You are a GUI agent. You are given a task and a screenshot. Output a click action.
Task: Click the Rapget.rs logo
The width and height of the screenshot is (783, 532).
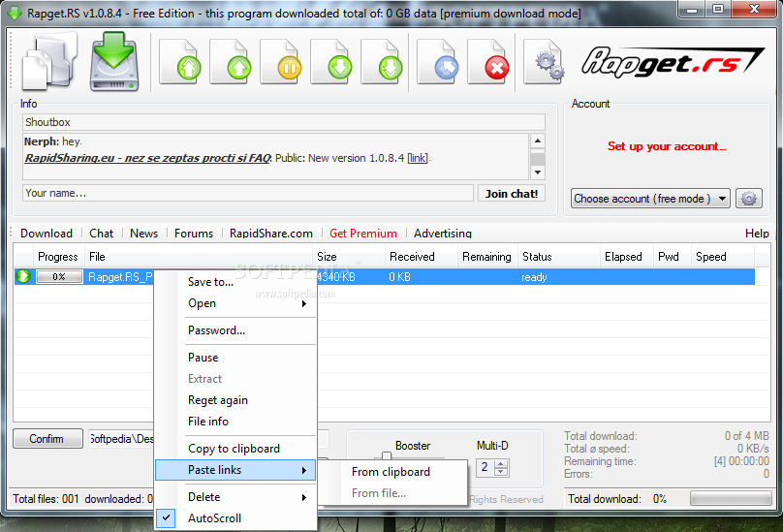pos(673,62)
